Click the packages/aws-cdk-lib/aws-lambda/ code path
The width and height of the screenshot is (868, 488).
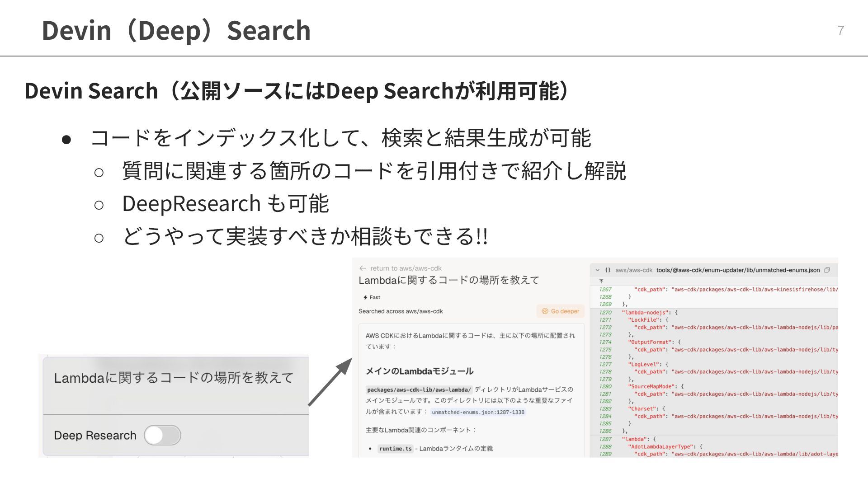pyautogui.click(x=419, y=389)
